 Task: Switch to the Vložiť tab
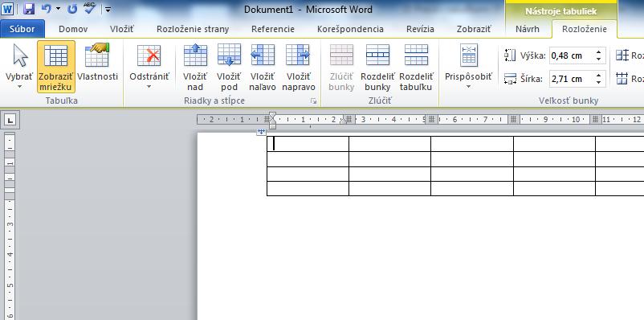point(122,29)
